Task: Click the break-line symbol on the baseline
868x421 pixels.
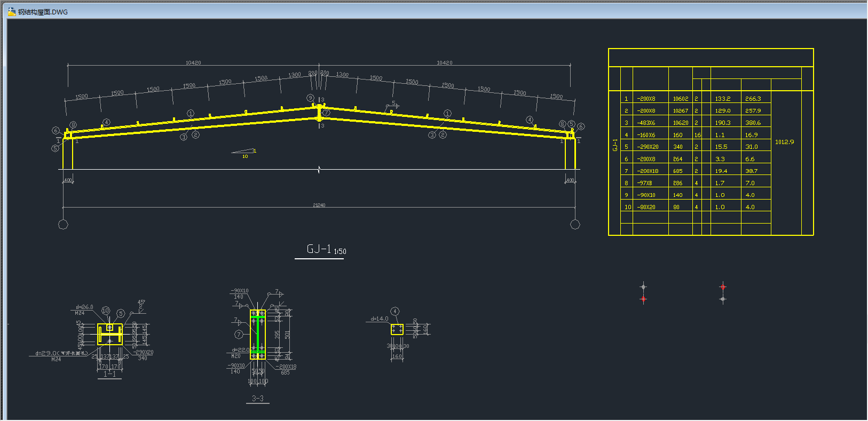Action: coord(319,170)
